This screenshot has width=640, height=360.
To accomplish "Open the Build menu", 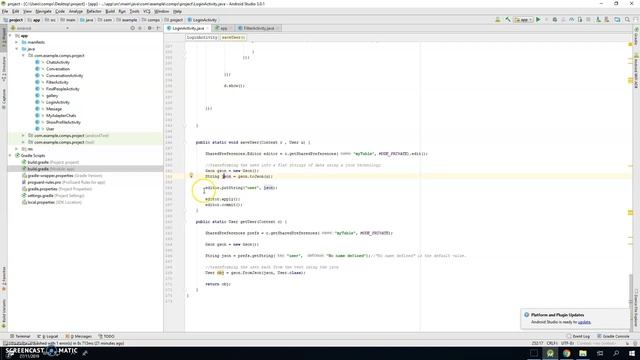I will (110, 11).
